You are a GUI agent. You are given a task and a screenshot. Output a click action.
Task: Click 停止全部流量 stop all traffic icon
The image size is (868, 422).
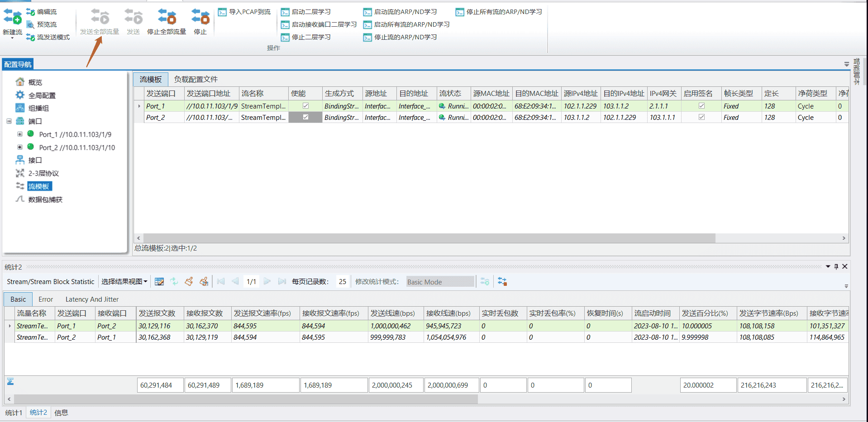pos(167,17)
